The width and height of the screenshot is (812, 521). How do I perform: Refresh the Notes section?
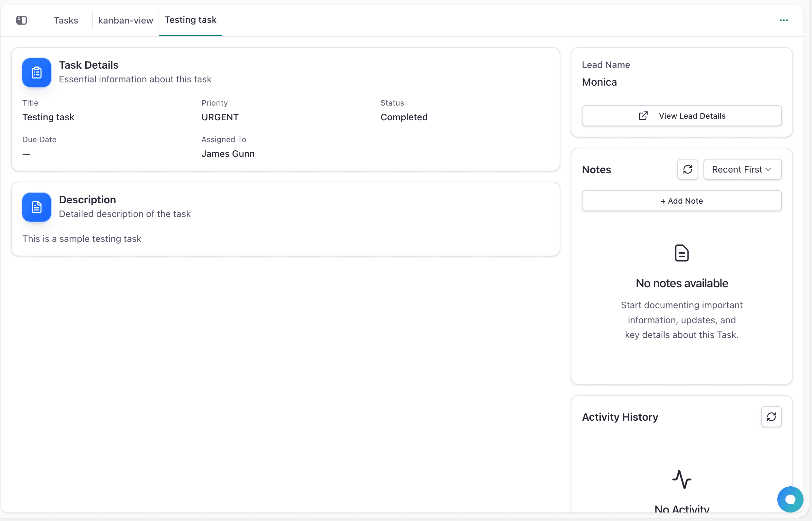687,169
